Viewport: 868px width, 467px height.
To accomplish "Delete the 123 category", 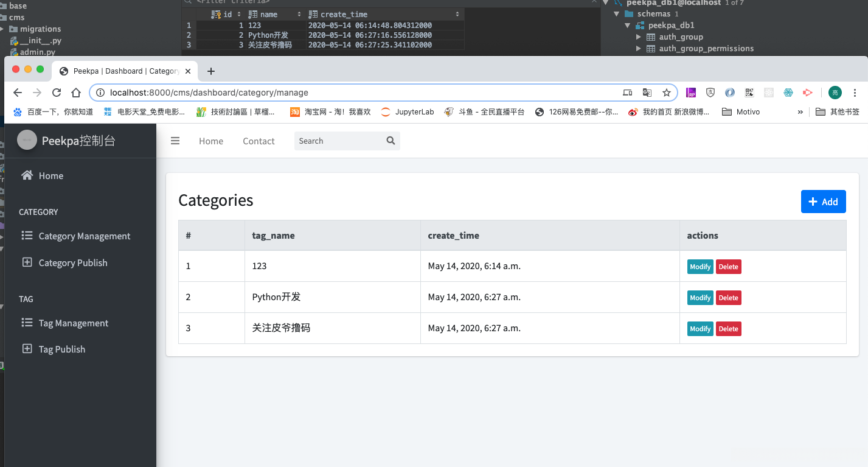I will (728, 267).
